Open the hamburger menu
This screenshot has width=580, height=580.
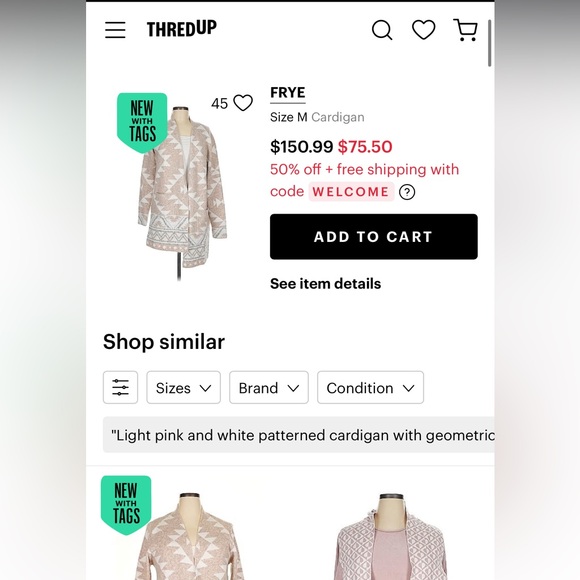(115, 30)
